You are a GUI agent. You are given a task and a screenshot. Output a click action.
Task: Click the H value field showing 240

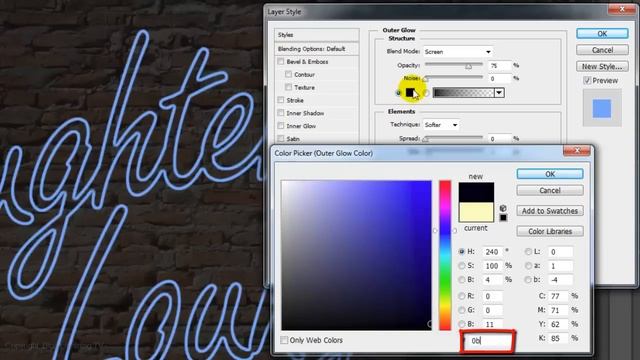(x=492, y=252)
